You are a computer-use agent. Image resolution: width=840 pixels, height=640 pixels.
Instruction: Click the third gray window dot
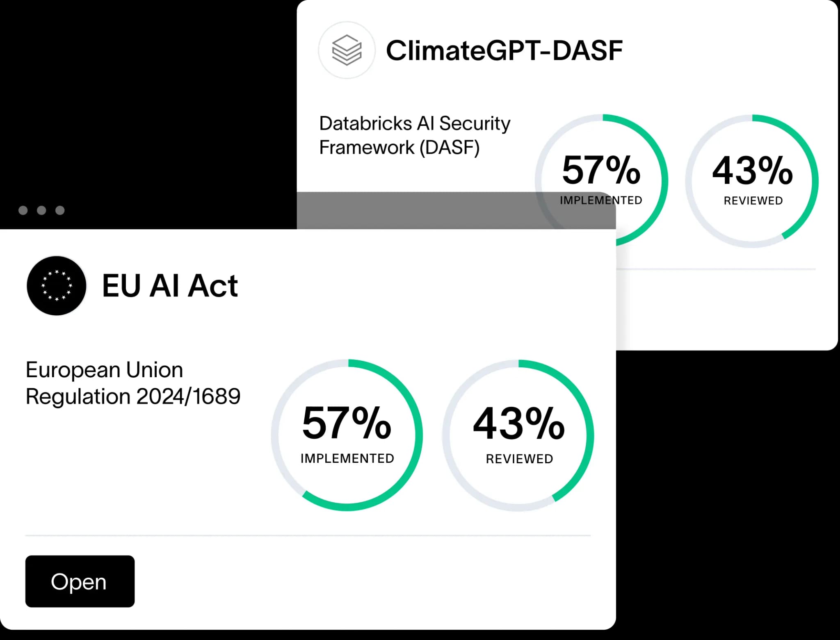click(x=60, y=210)
